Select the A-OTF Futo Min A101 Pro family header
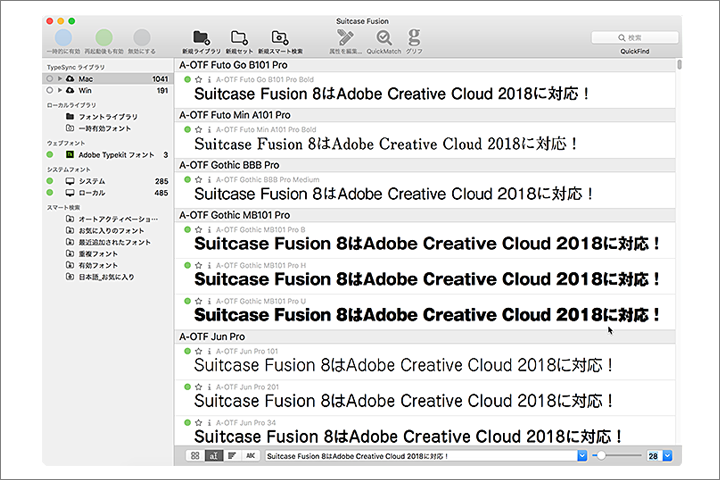Viewport: 720px width, 480px height. click(x=425, y=115)
